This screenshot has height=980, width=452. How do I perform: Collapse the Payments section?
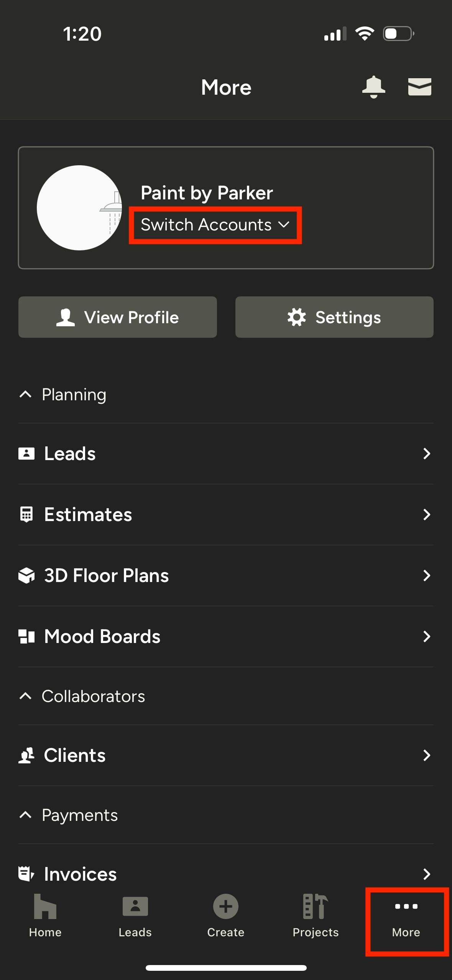tap(25, 815)
